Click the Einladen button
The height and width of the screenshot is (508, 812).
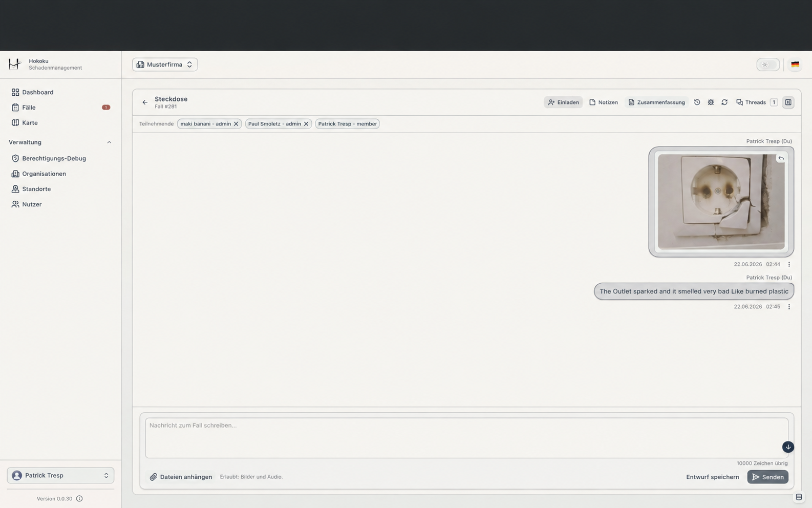tap(563, 102)
